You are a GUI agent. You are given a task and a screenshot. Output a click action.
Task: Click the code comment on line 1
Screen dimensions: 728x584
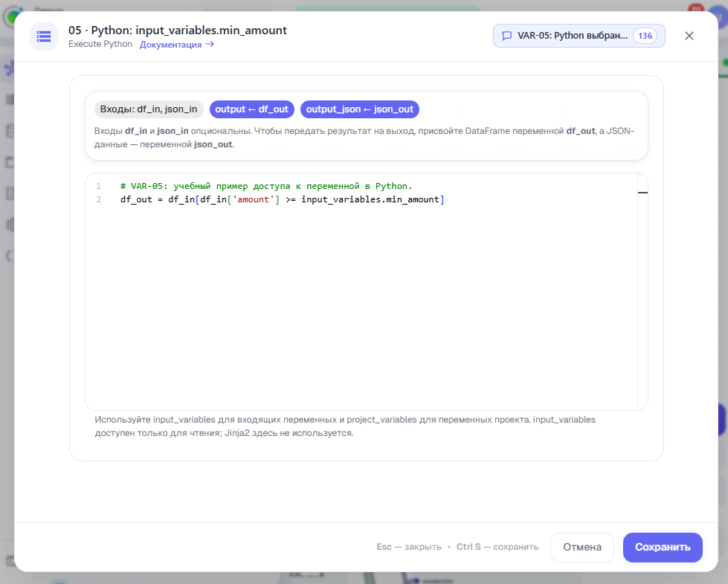(266, 186)
